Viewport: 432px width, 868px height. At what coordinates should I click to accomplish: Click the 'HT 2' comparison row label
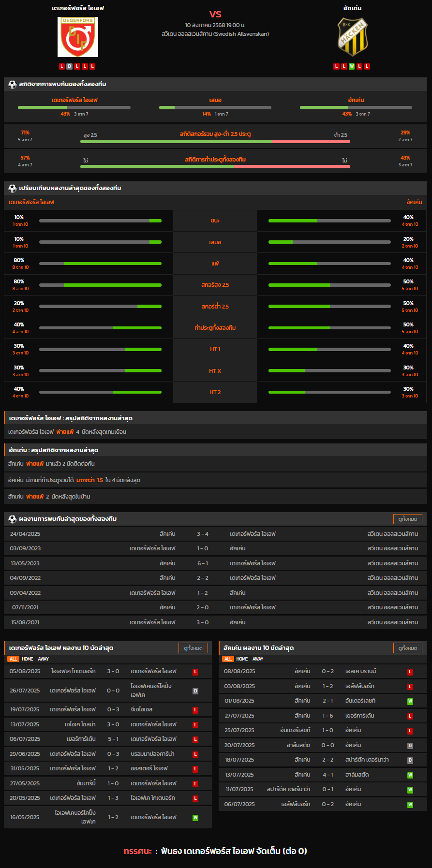tap(215, 392)
